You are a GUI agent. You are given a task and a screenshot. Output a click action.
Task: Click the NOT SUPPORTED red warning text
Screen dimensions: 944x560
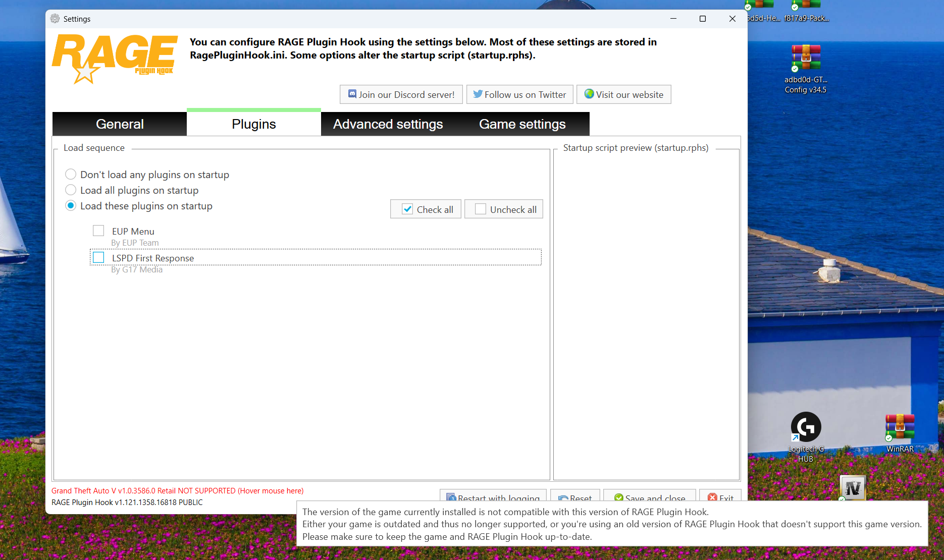click(178, 491)
